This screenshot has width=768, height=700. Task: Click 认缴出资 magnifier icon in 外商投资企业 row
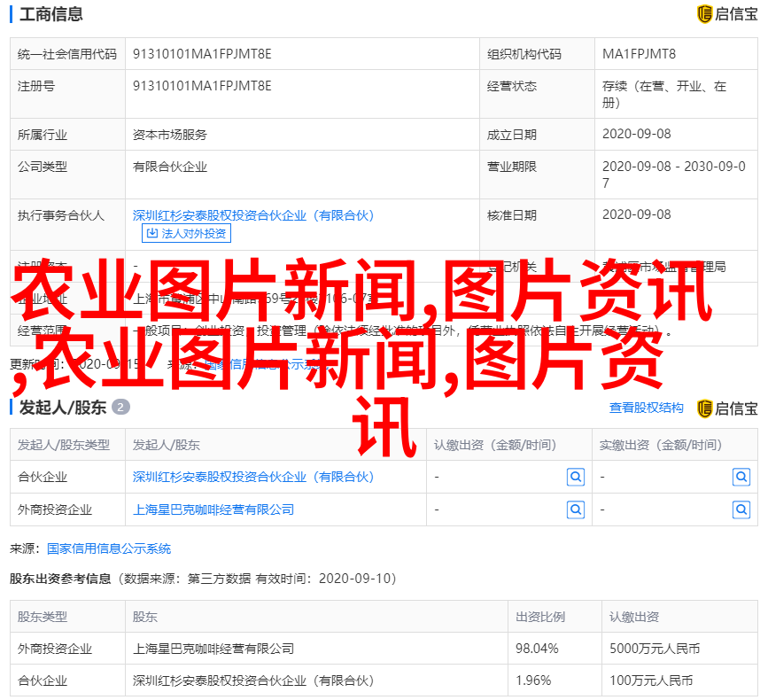[576, 509]
